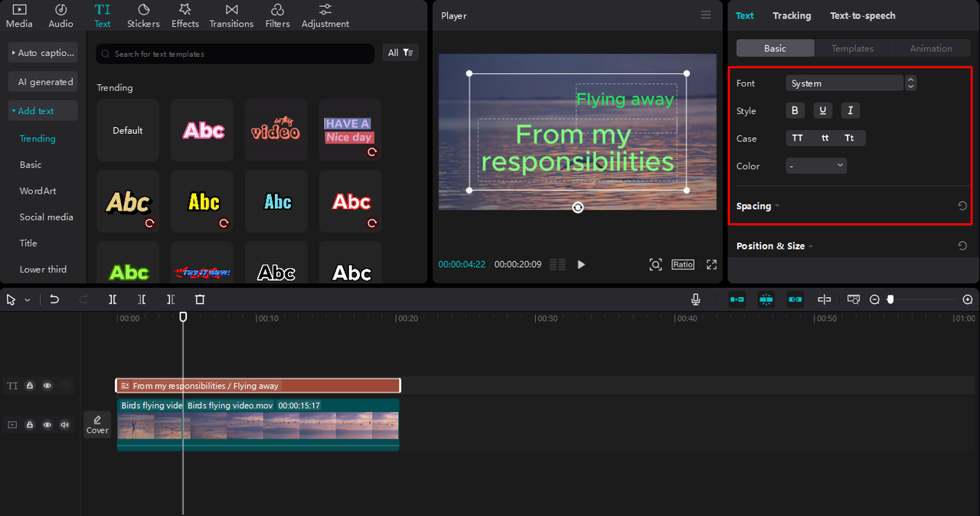Screen dimensions: 980x516
Task: Click the snapshot focus icon in player
Action: click(655, 264)
